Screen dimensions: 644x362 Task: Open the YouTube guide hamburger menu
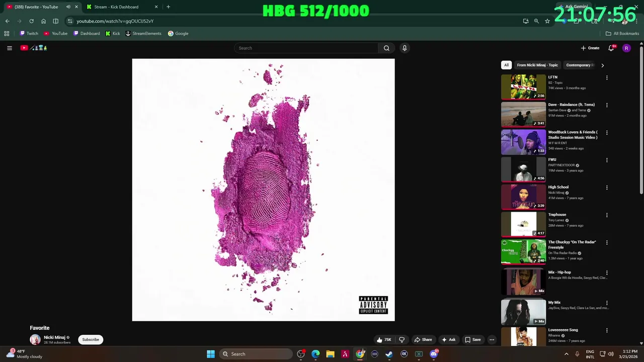pyautogui.click(x=10, y=48)
